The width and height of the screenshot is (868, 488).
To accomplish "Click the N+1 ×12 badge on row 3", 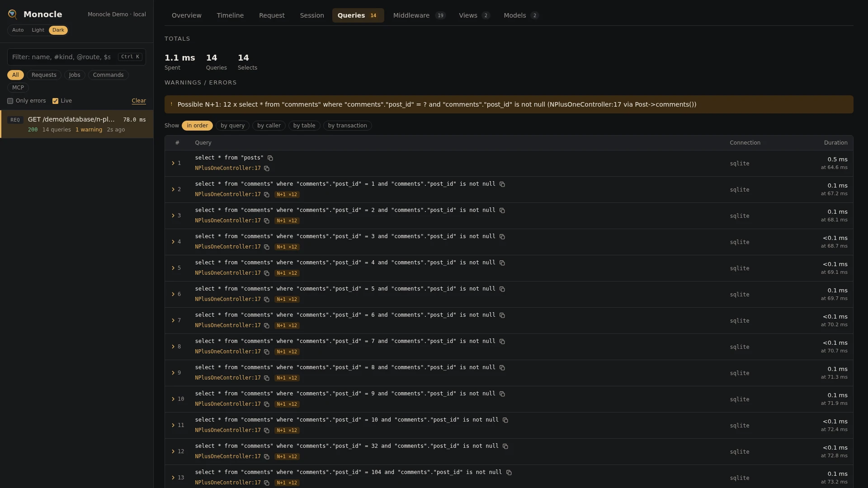I will [287, 221].
